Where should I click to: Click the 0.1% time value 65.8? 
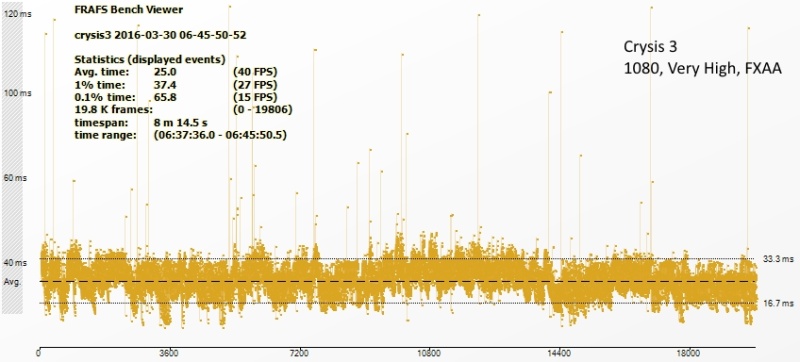(165, 97)
